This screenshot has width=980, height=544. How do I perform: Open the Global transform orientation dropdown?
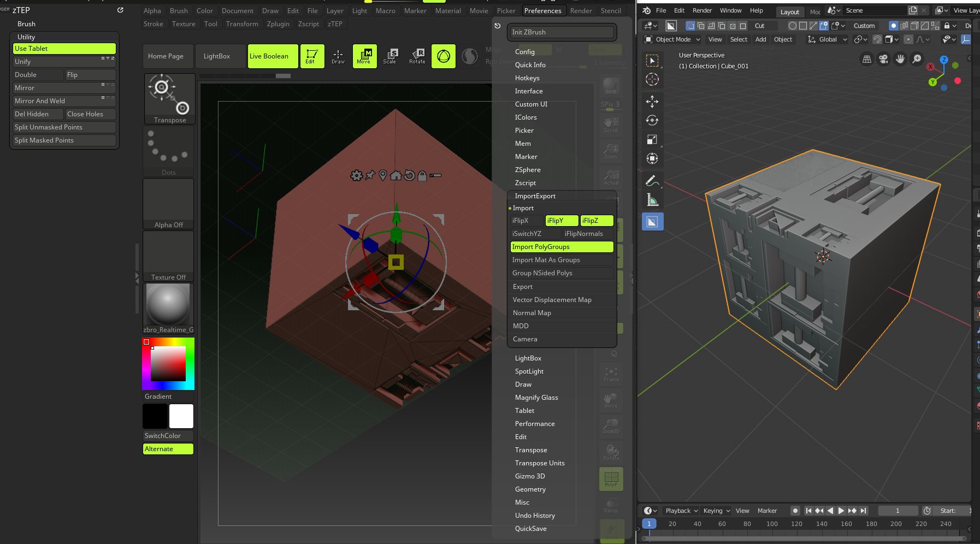click(x=828, y=39)
